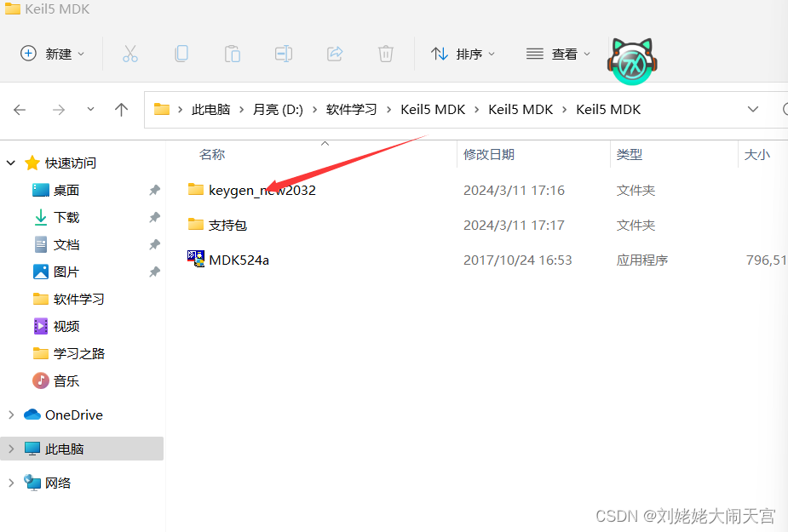Screen dimensions: 788x532
Task: Click the 2024/3/11 17:17 date cell
Action: [514, 225]
